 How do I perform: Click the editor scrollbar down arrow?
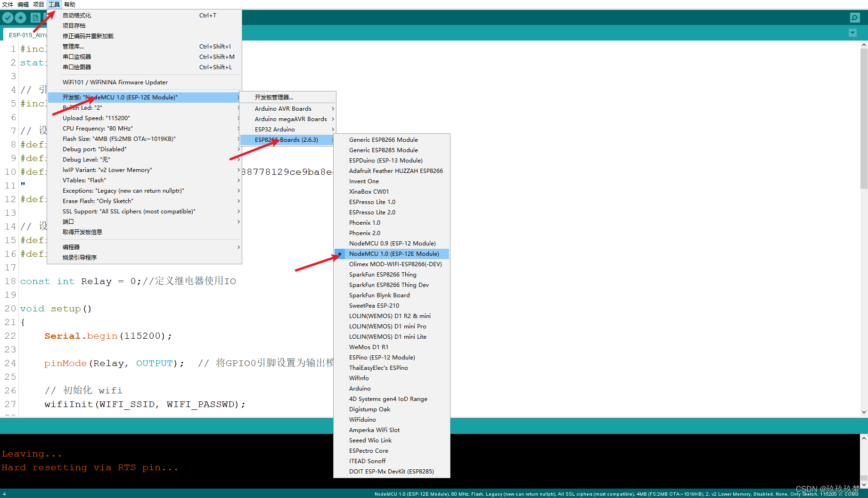(864, 412)
